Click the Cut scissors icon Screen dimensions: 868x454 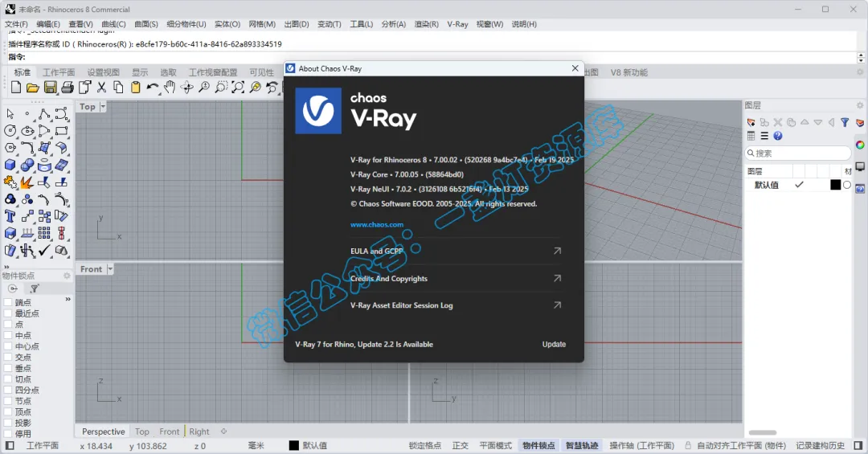pyautogui.click(x=101, y=87)
